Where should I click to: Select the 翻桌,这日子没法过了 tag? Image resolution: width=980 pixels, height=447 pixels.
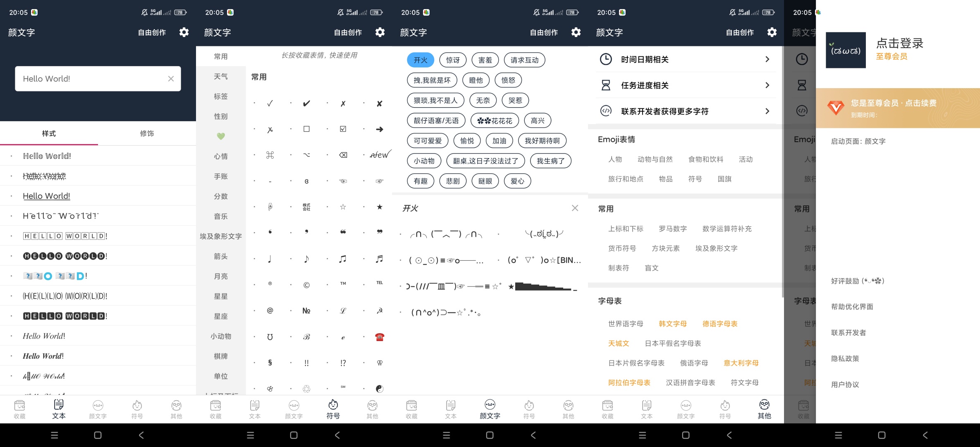(x=485, y=161)
